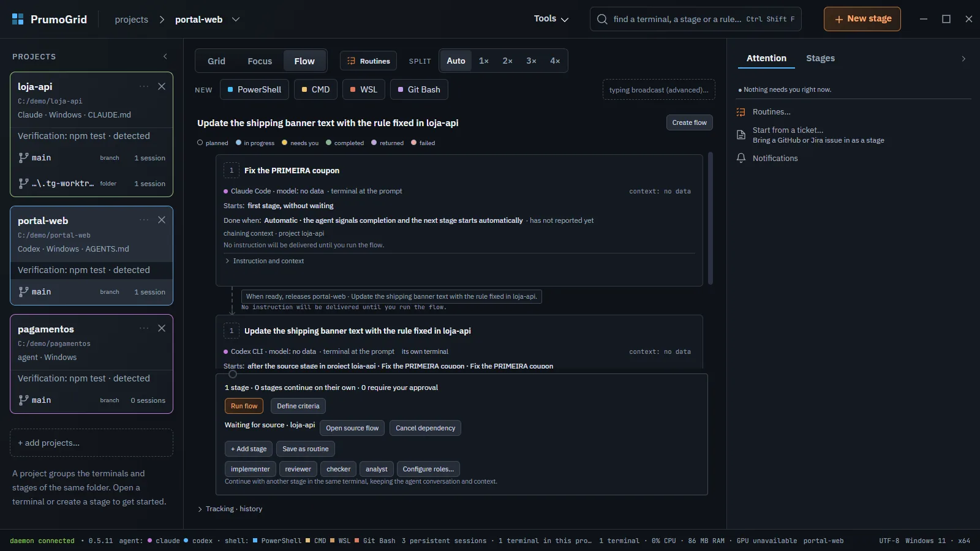This screenshot has width=980, height=551.
Task: Click the stage number badge on the Update the shipping banner stage
Action: [232, 331]
